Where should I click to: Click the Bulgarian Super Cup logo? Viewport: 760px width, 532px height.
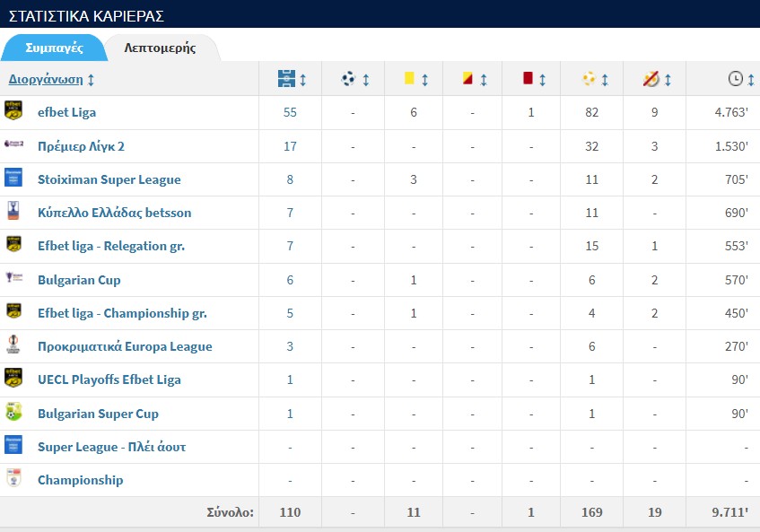(13, 414)
